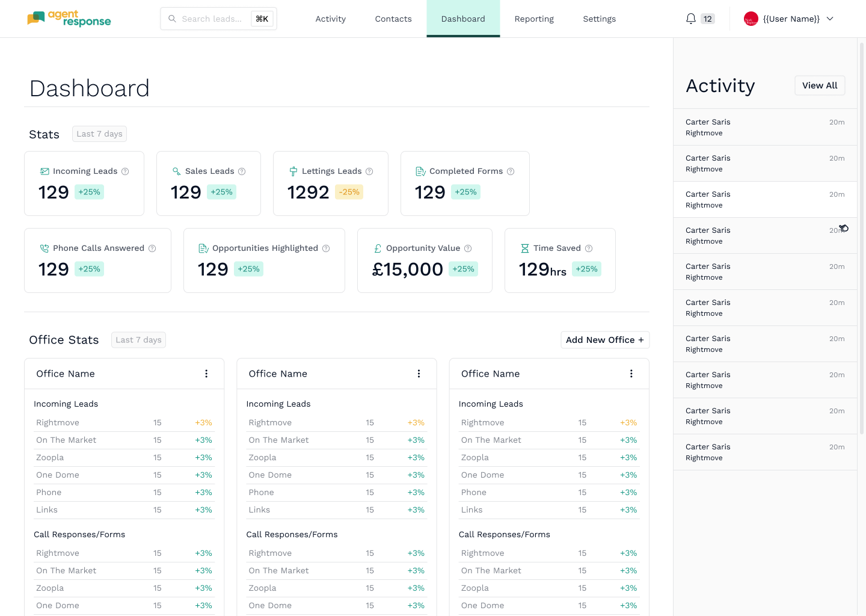Click View All in Activity panel
Screen dimensions: 866x616
coord(820,85)
